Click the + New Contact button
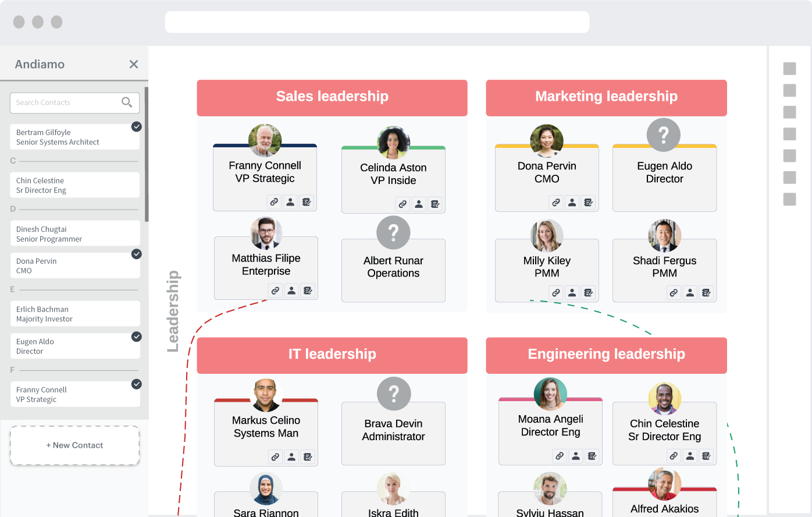The height and width of the screenshot is (517, 812). (x=74, y=445)
